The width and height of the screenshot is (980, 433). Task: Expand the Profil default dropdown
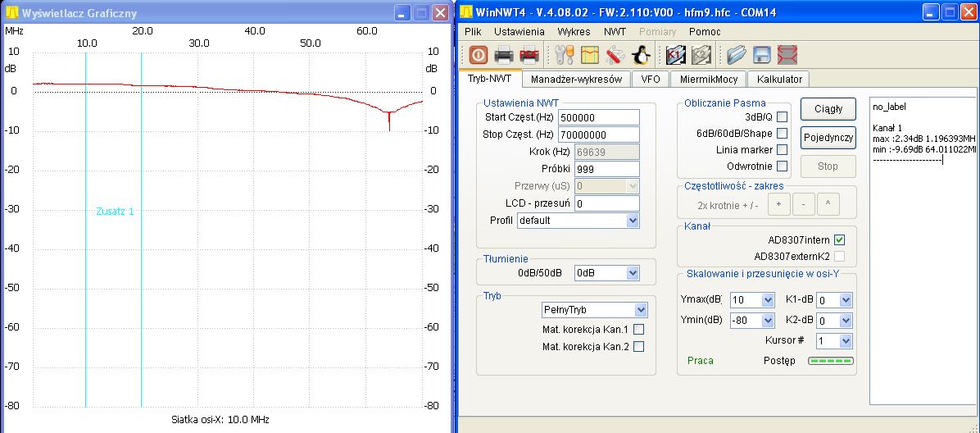pyautogui.click(x=632, y=221)
